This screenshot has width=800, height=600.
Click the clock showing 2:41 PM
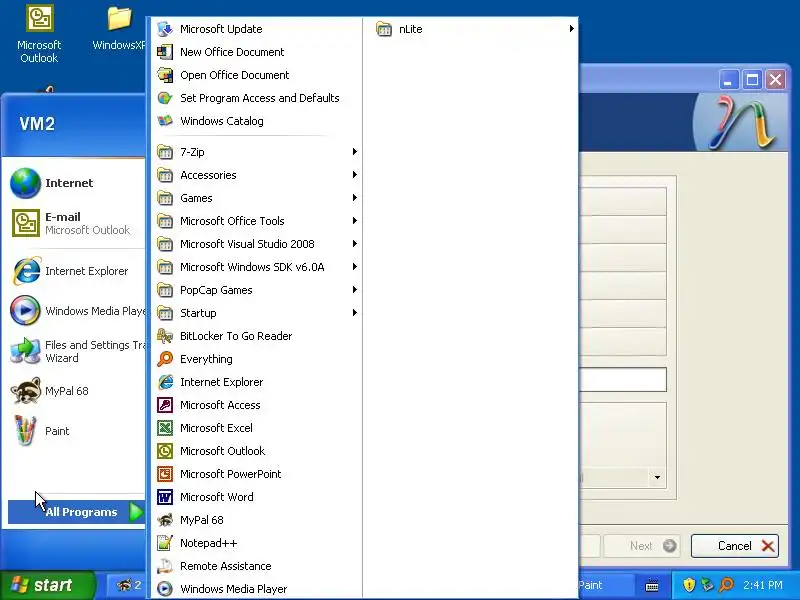click(763, 585)
